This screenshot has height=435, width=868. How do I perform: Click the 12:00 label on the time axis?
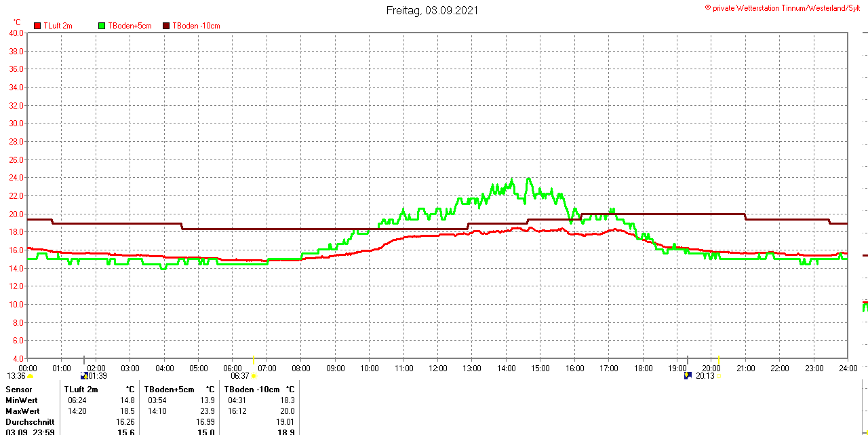click(437, 368)
